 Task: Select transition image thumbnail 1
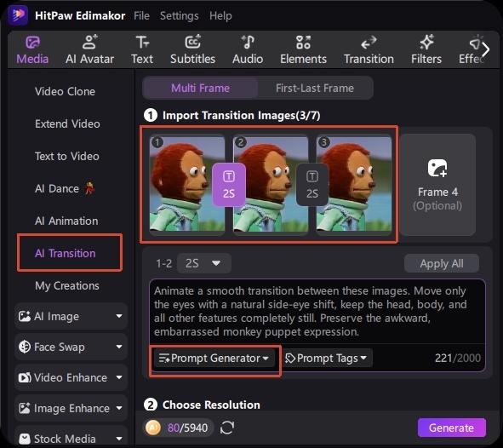click(x=187, y=185)
